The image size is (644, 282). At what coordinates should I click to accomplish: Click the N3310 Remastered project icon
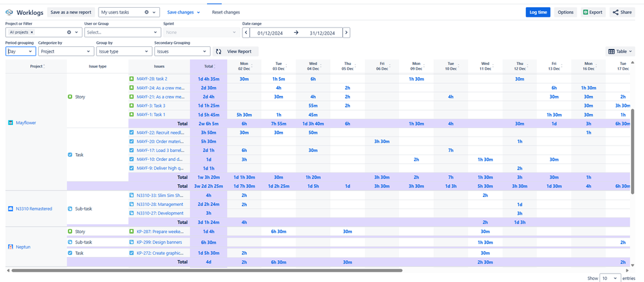click(x=10, y=209)
